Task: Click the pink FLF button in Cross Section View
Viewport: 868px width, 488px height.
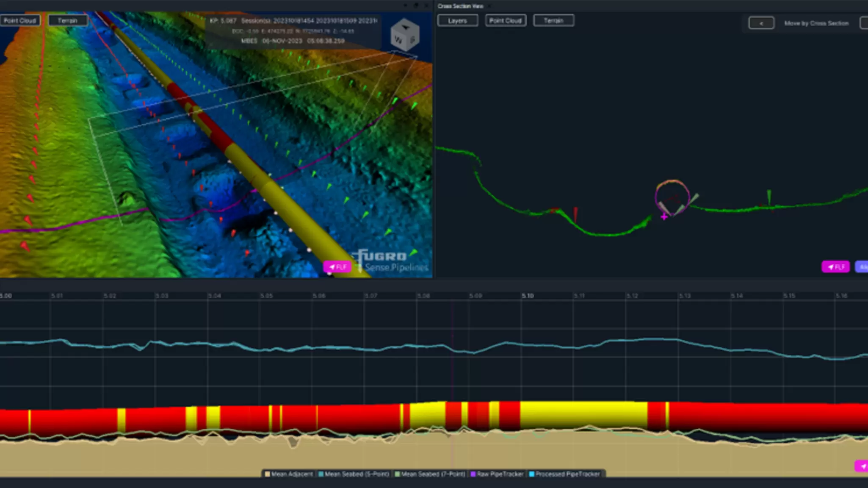Action: click(x=835, y=267)
